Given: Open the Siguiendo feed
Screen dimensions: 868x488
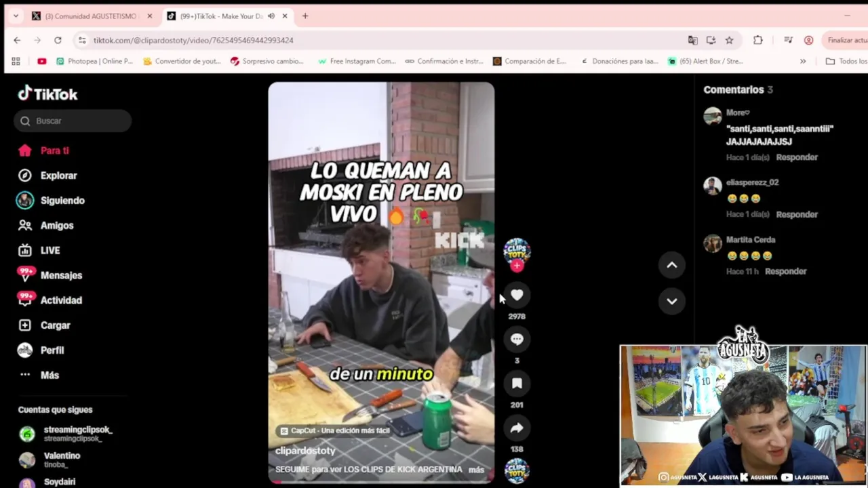Looking at the screenshot, I should 52,201.
